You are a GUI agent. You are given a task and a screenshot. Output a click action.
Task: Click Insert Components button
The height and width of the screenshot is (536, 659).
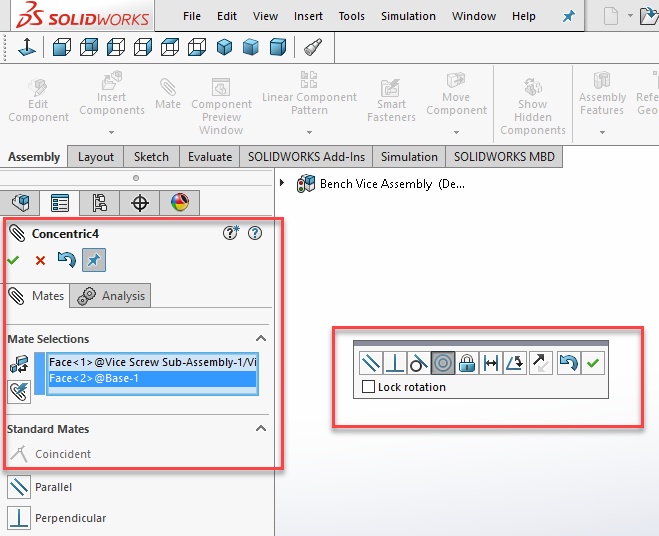[112, 93]
